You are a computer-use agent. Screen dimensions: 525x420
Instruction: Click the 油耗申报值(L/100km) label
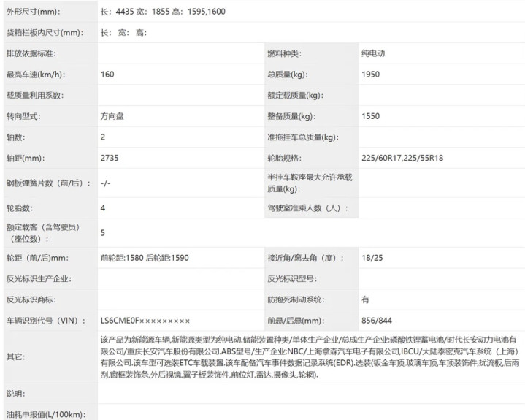click(46, 415)
